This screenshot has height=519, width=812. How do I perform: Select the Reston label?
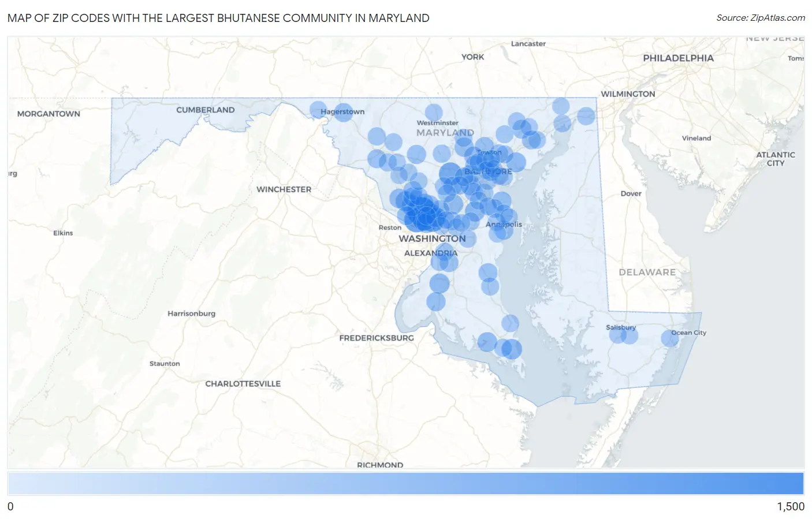pos(390,227)
